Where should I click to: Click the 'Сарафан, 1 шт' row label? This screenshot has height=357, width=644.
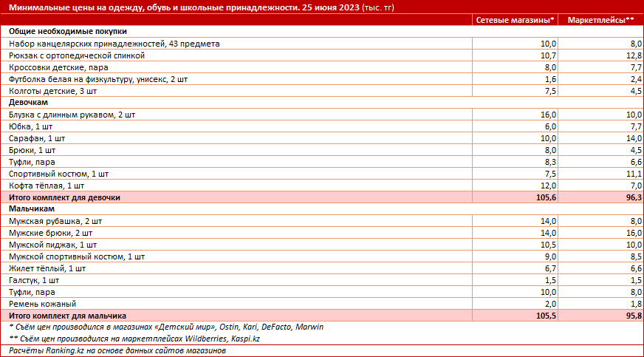pos(37,138)
